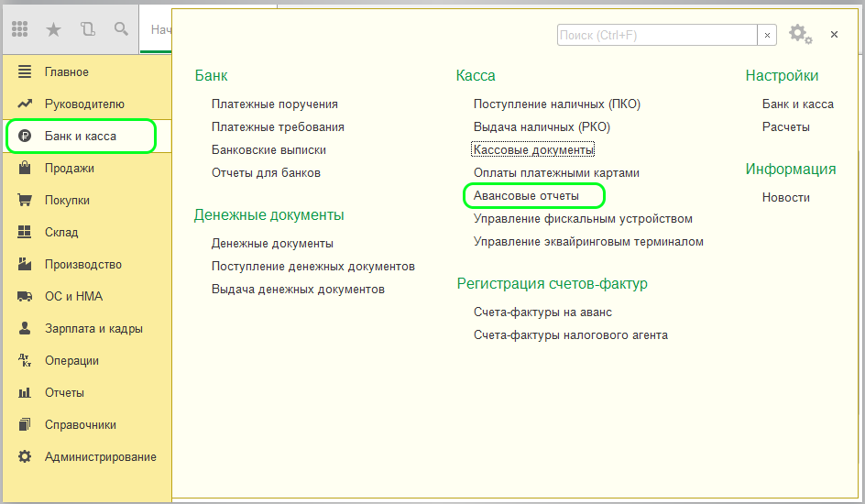Clear the search field with x button
Screen dimensions: 865x504
click(x=768, y=35)
